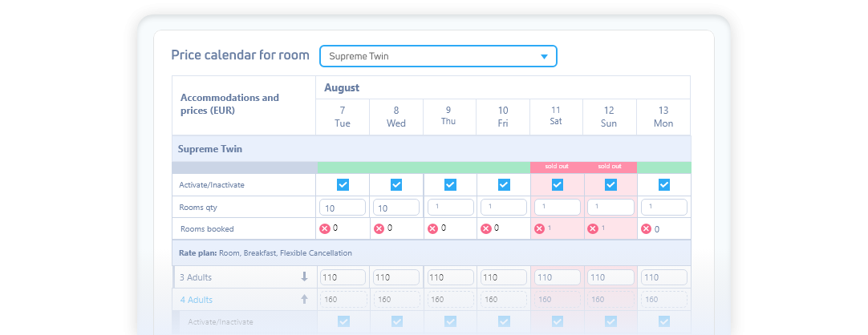
Task: Click Rooms qty field for Tuesday 7
Action: click(343, 208)
